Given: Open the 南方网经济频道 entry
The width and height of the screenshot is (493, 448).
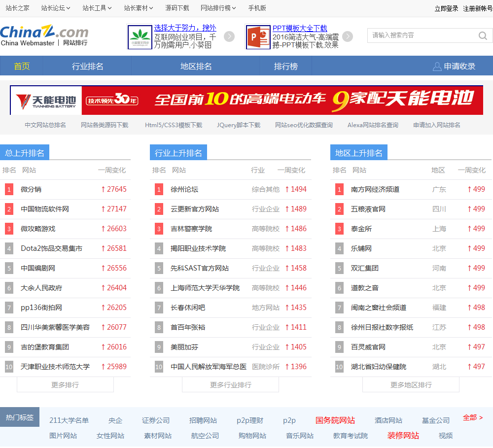Looking at the screenshot, I should click(x=375, y=189).
